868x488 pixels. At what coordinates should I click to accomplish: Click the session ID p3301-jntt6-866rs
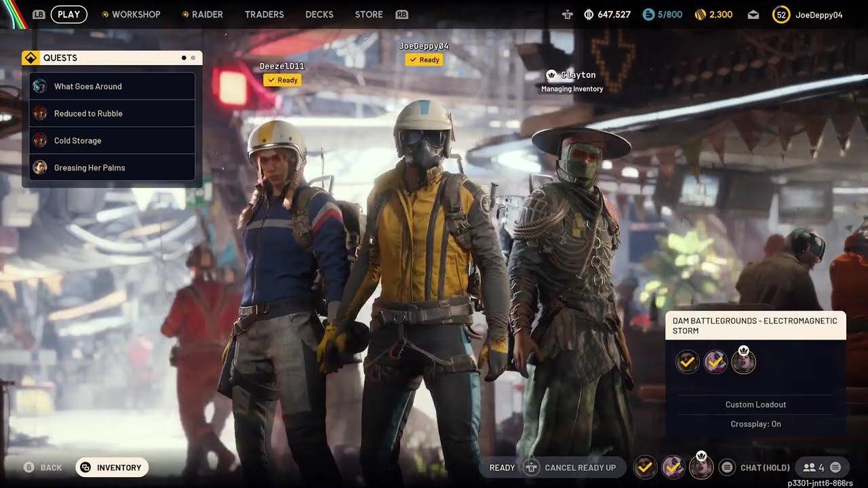pos(820,483)
